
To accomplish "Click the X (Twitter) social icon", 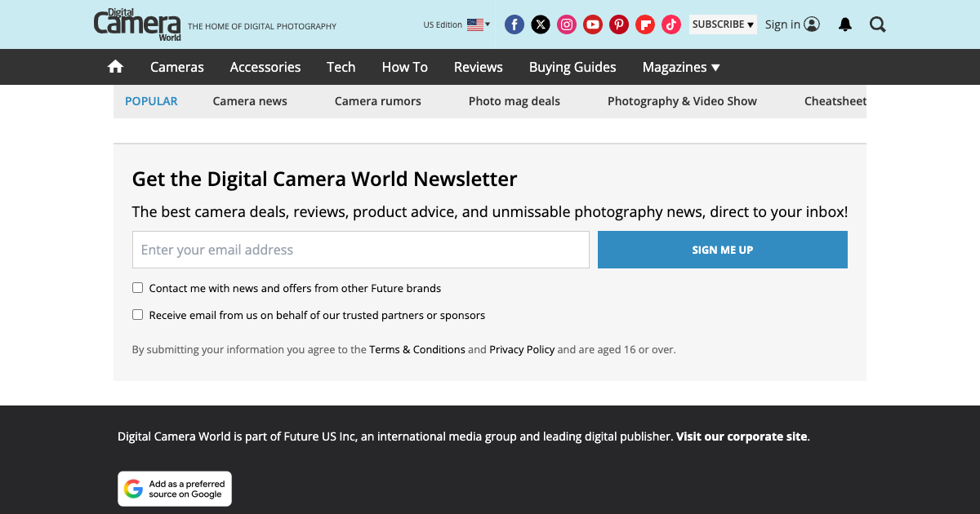I will click(x=541, y=24).
